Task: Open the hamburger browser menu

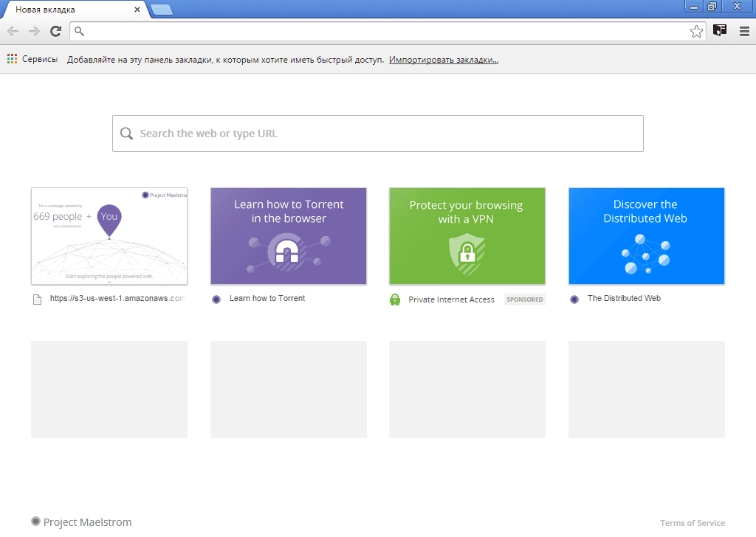Action: tap(744, 32)
